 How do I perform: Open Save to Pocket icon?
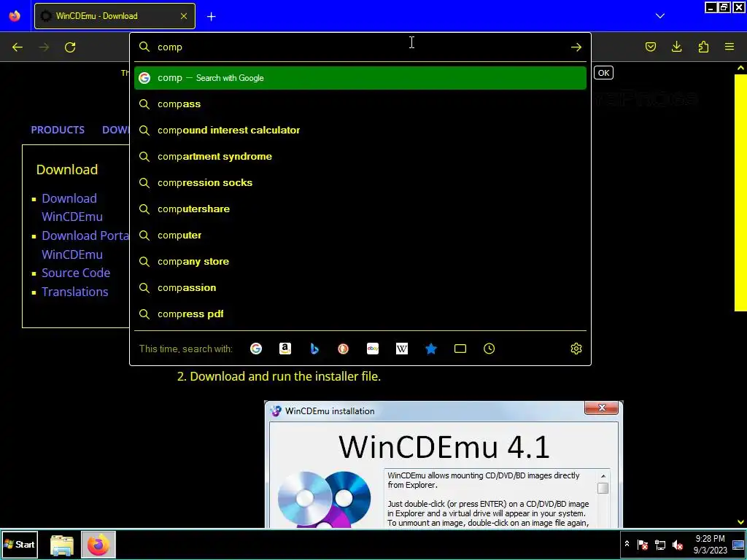(650, 47)
